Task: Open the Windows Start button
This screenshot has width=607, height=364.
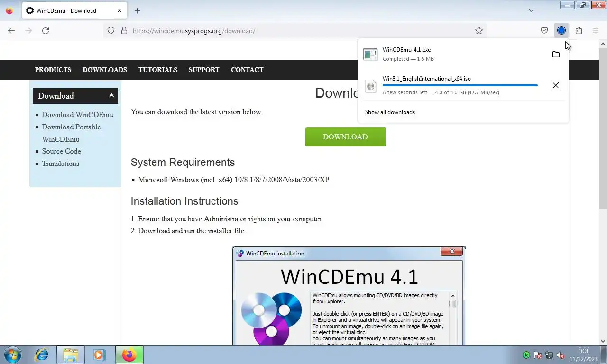Action: pyautogui.click(x=13, y=355)
